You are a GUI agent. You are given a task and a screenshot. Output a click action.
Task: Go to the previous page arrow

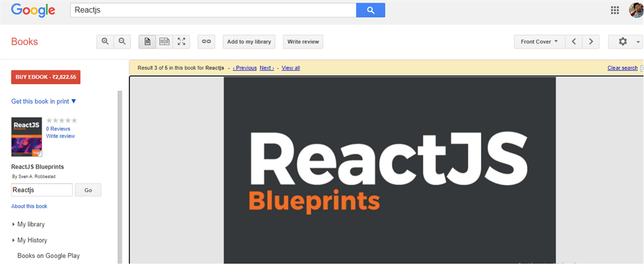coord(574,42)
